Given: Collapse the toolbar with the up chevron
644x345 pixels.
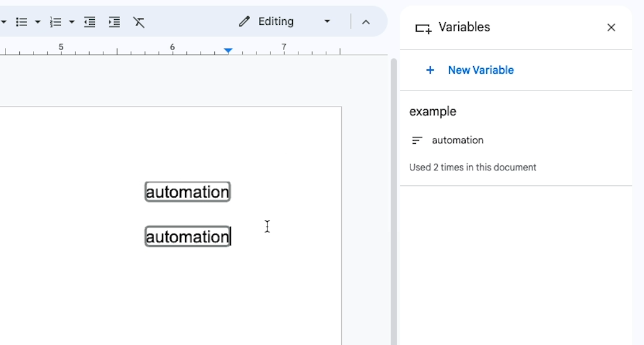Looking at the screenshot, I should point(365,22).
